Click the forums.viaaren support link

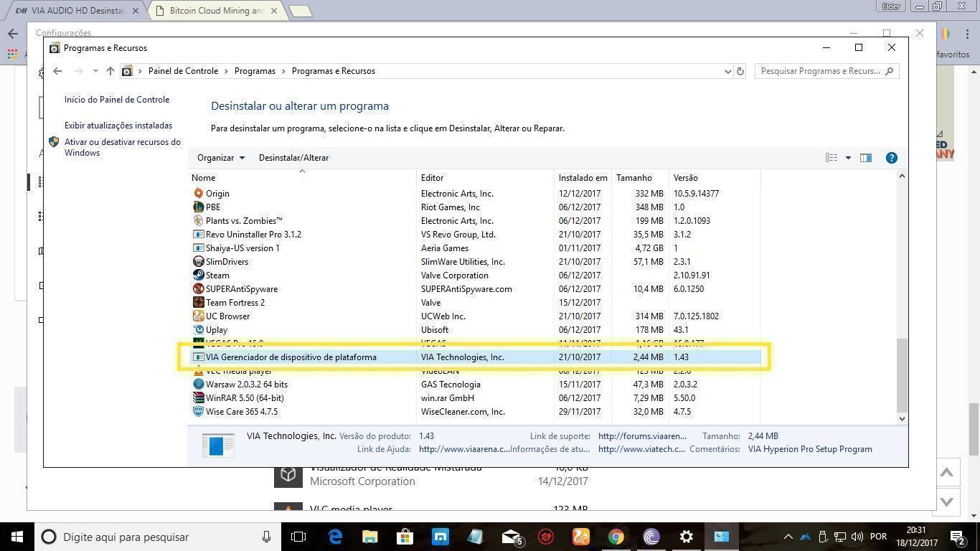pyautogui.click(x=642, y=436)
